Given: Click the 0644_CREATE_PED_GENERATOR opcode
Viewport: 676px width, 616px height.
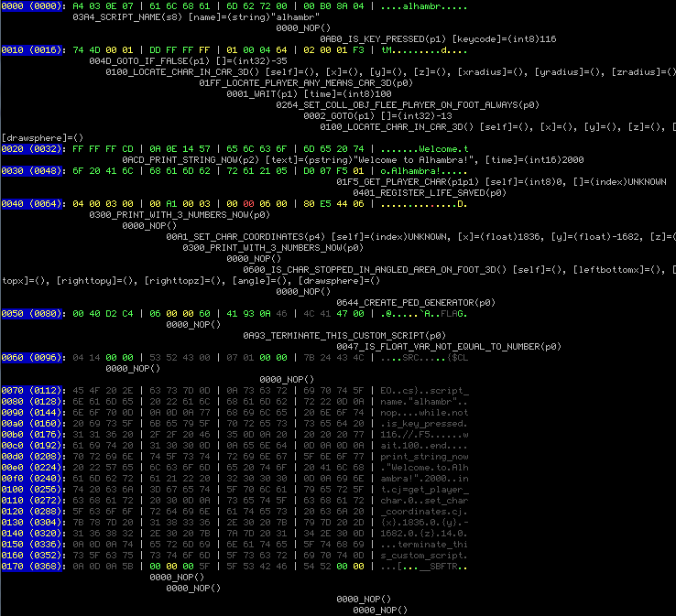Looking at the screenshot, I should [x=416, y=302].
